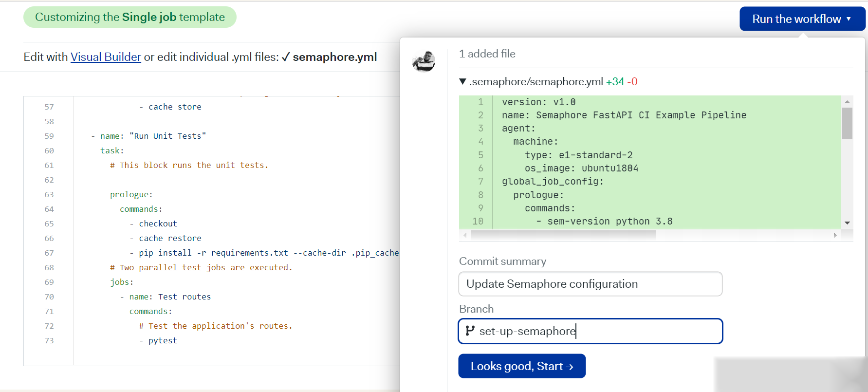The image size is (868, 392).
Task: Click diff line 'global_job_config:'
Action: 553,182
